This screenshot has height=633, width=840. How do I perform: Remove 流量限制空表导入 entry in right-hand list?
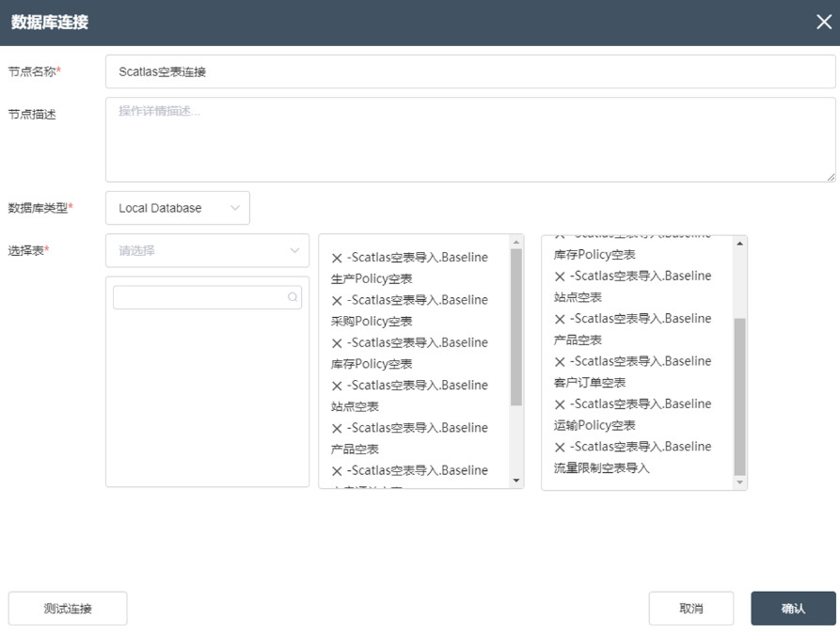pos(560,447)
